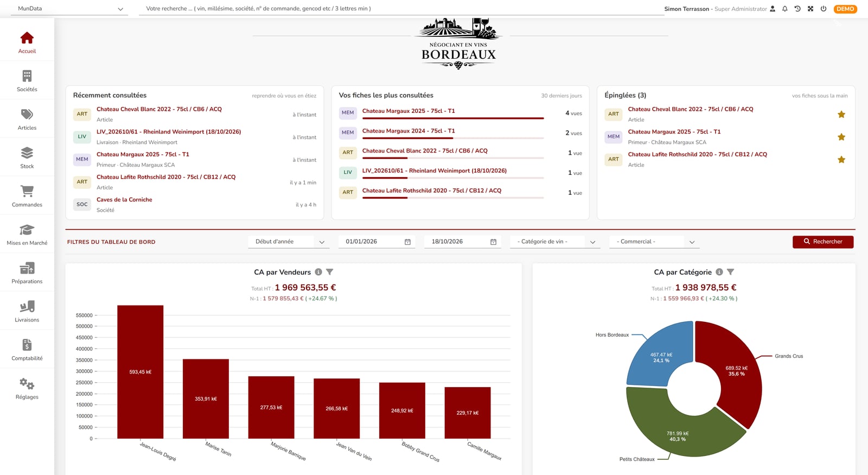
Task: Click info icon next to CA par Vendeurs
Action: pos(318,272)
